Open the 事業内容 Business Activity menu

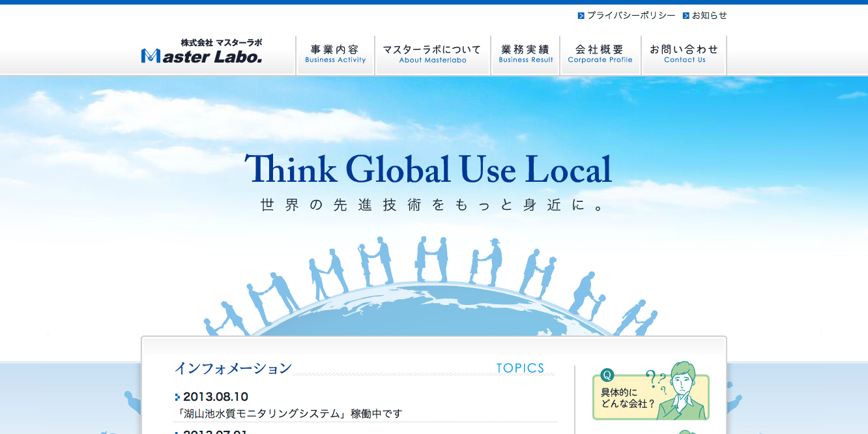click(335, 55)
